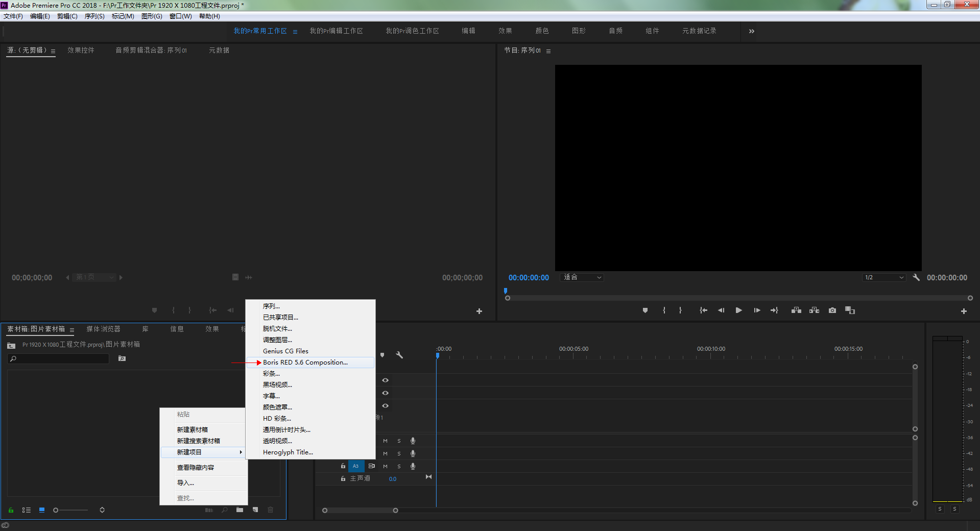Solo audio track A3
The width and height of the screenshot is (980, 531).
point(399,466)
